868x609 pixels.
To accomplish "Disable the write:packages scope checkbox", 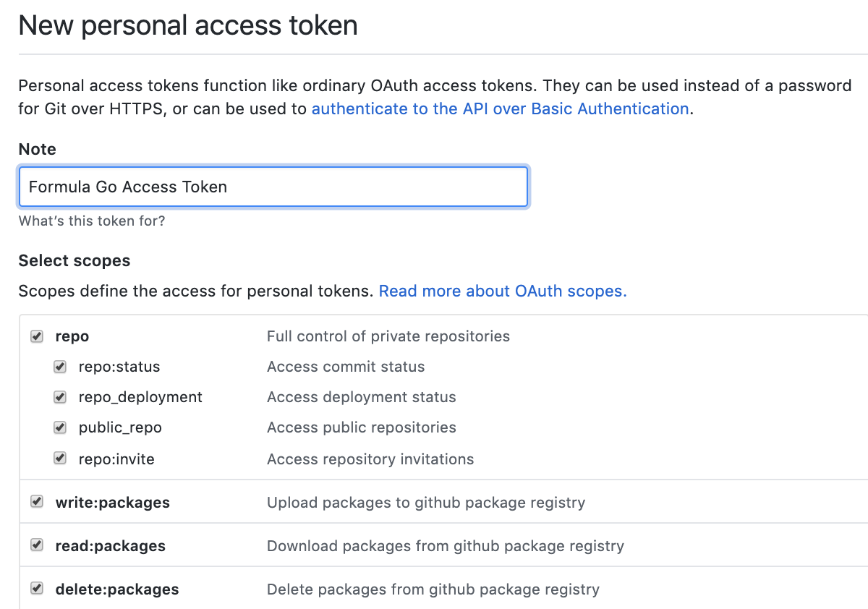I will pyautogui.click(x=37, y=502).
